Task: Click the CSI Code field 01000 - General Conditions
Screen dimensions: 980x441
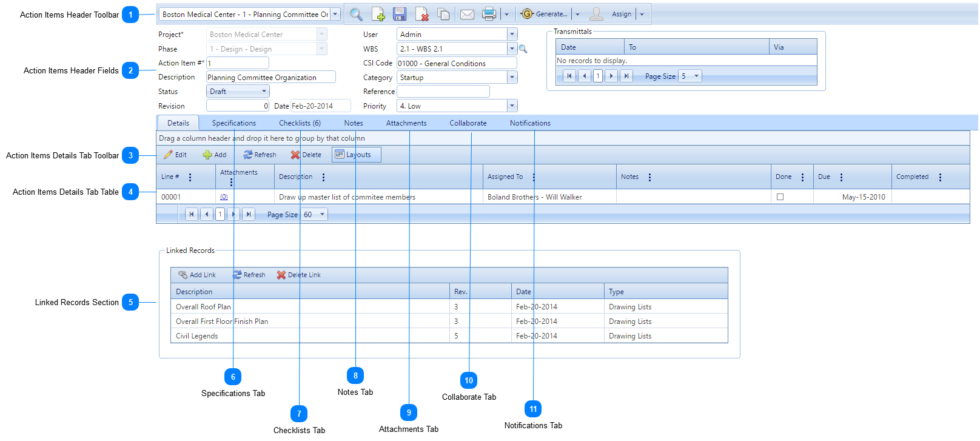Action: [457, 63]
